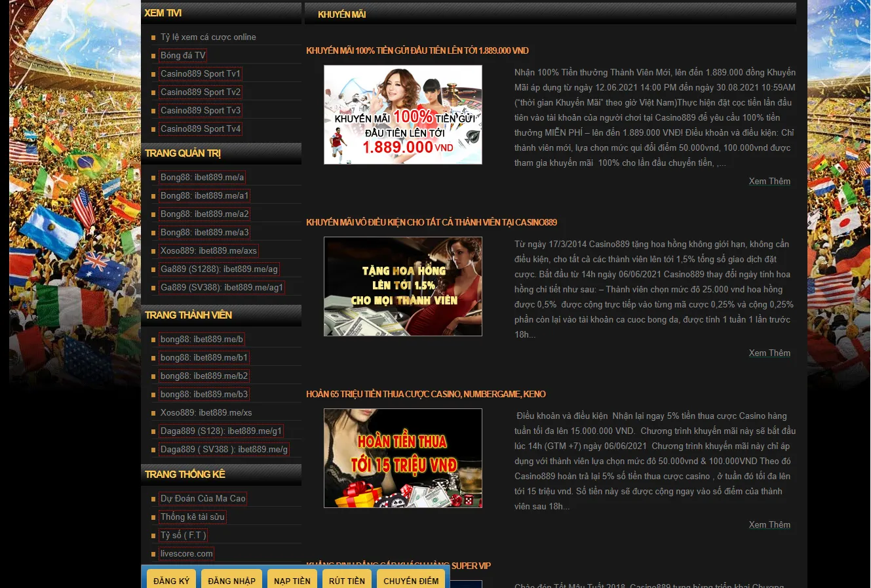The width and height of the screenshot is (871, 588).
Task: Open Daga889 (S128) member link
Action: tap(221, 431)
